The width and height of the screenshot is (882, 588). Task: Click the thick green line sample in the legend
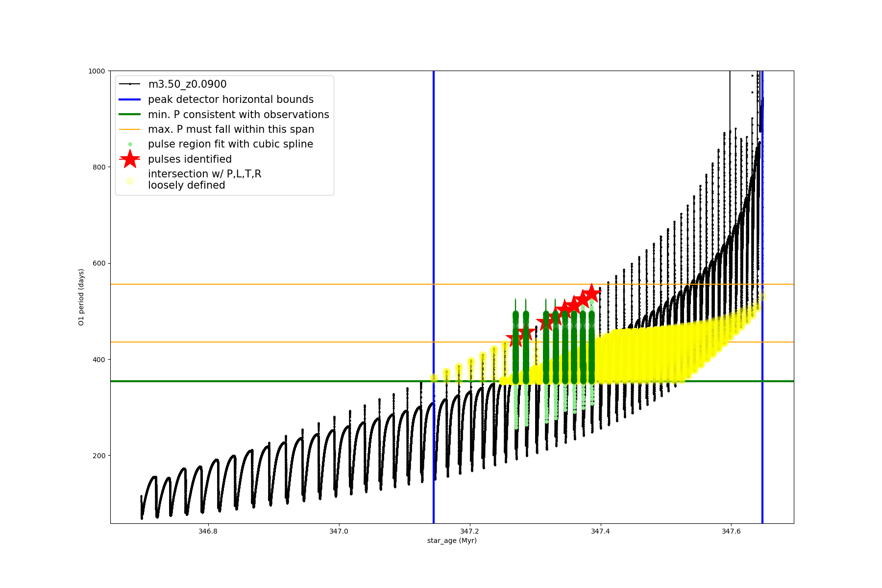point(130,115)
